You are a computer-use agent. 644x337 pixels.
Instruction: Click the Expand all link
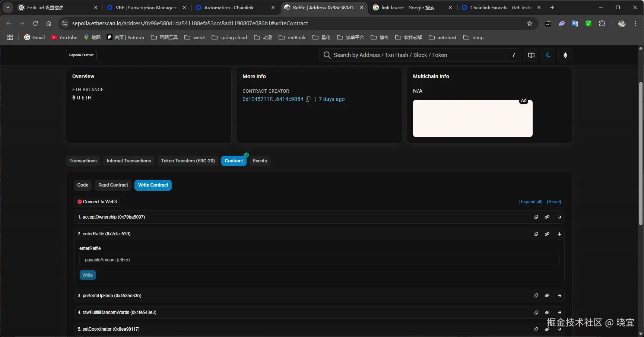pos(531,202)
